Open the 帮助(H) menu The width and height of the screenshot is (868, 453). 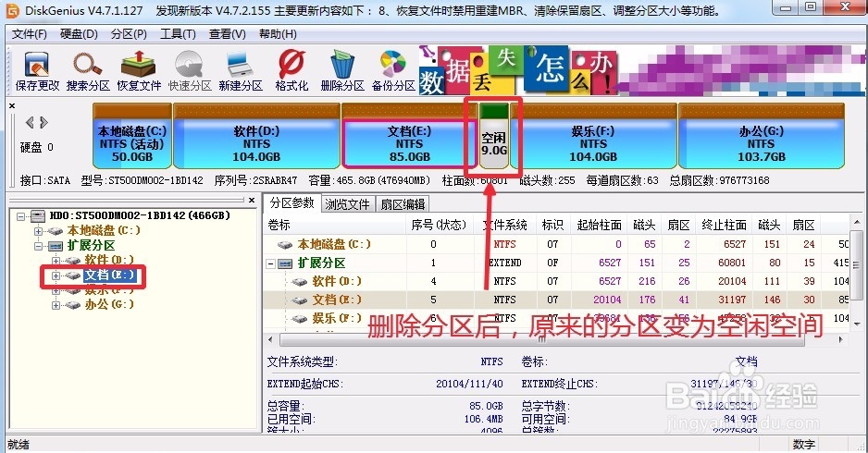278,33
